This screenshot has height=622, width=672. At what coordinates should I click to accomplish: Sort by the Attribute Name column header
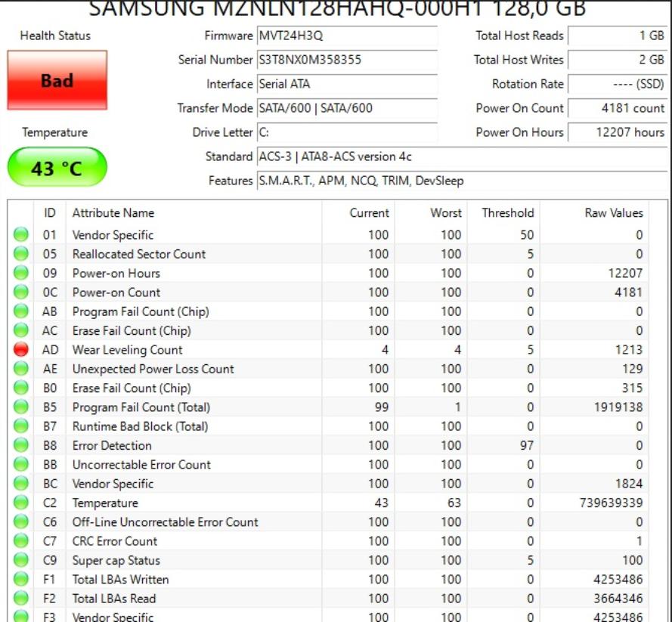coord(113,213)
